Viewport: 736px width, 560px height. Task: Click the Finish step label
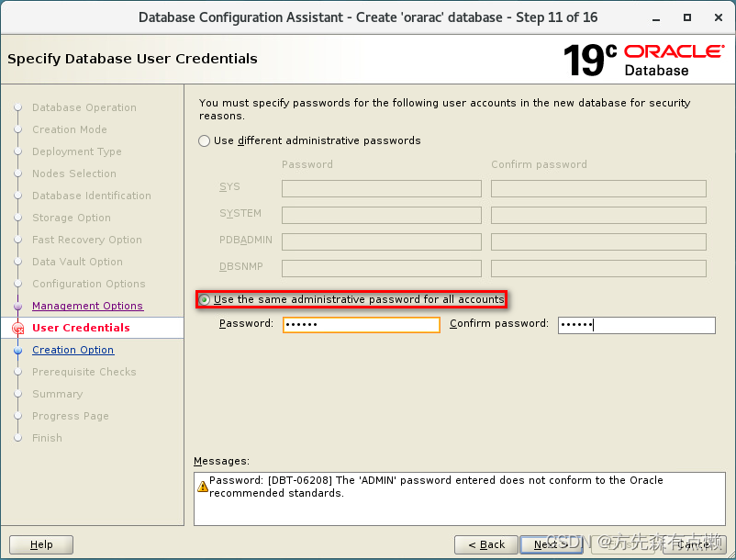(x=47, y=438)
